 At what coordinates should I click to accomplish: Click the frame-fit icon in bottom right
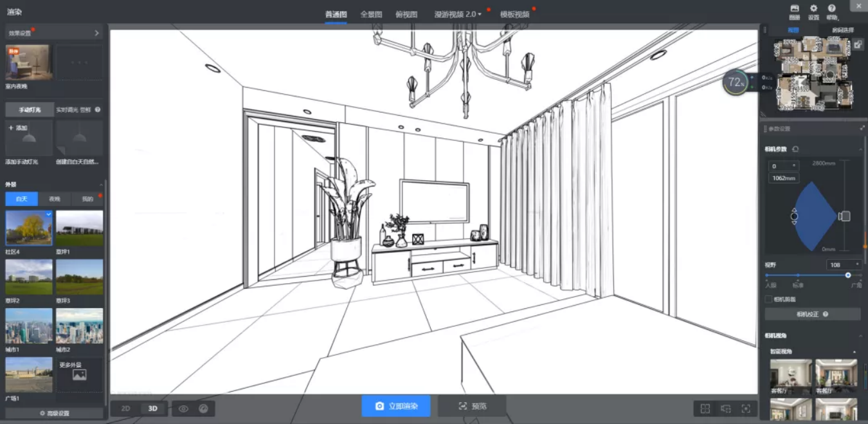[x=705, y=409]
